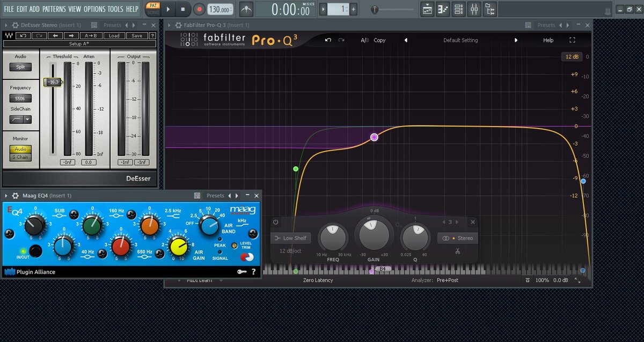The image size is (644, 342).
Task: Toggle the record button in transport
Action: [x=199, y=9]
